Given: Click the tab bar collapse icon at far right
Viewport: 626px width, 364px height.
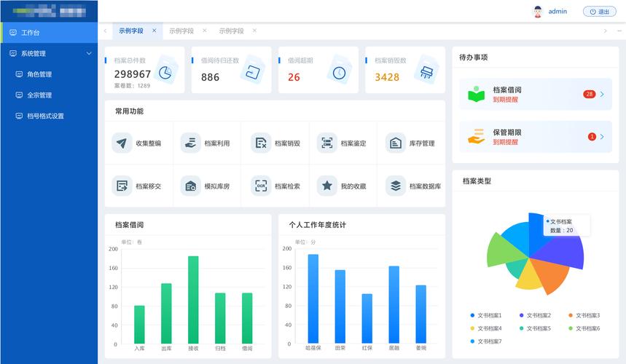Looking at the screenshot, I should pyautogui.click(x=619, y=31).
